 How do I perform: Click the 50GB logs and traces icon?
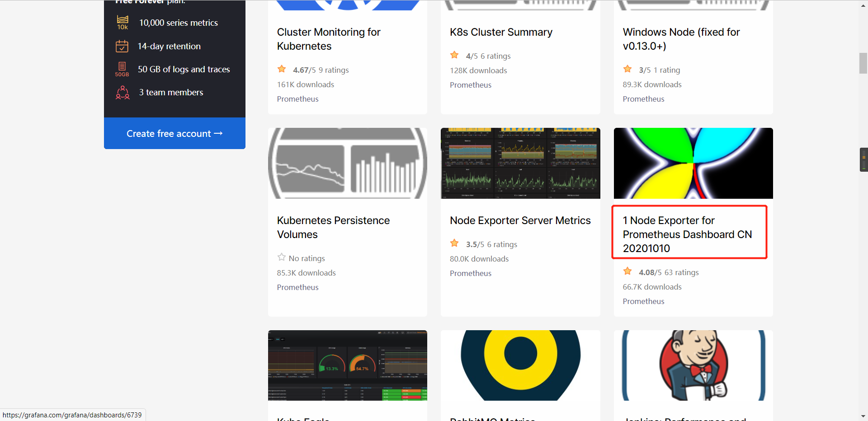(x=122, y=69)
